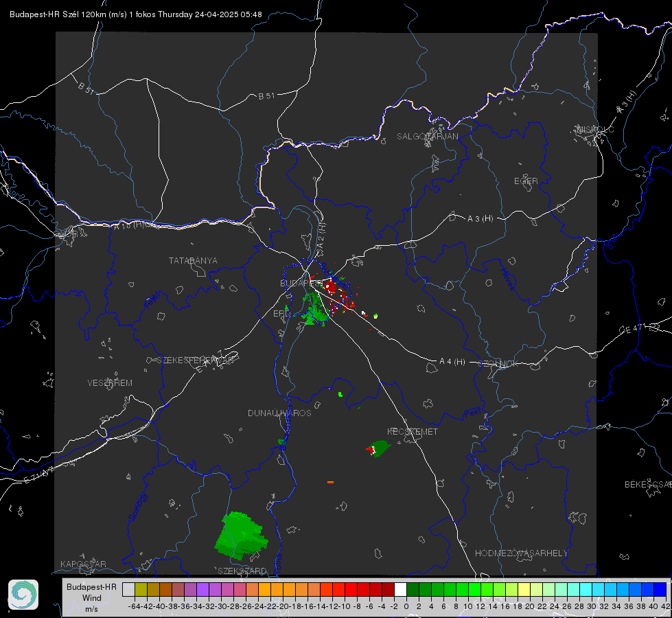Select the KECSKEMET city label
Viewport: 672px width, 618px height.
[413, 432]
